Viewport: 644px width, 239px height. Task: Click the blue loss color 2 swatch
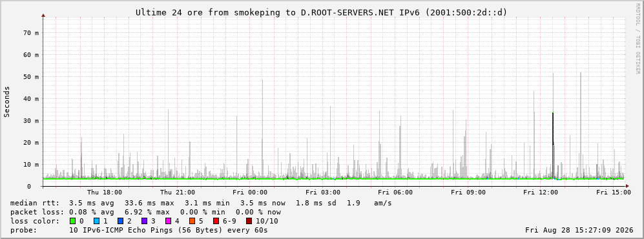click(120, 221)
